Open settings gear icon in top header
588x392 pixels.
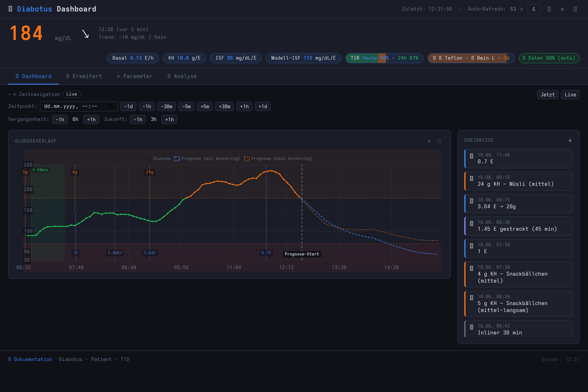(562, 9)
